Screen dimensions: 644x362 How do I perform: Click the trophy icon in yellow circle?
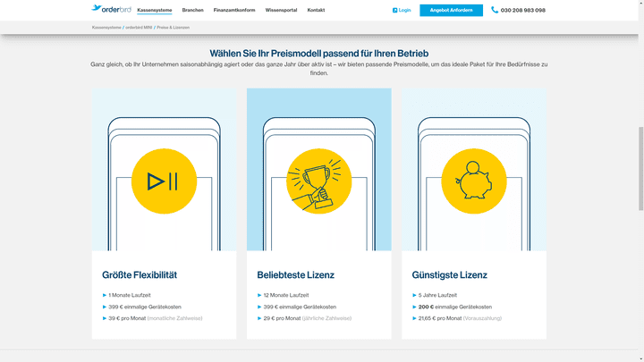318,181
